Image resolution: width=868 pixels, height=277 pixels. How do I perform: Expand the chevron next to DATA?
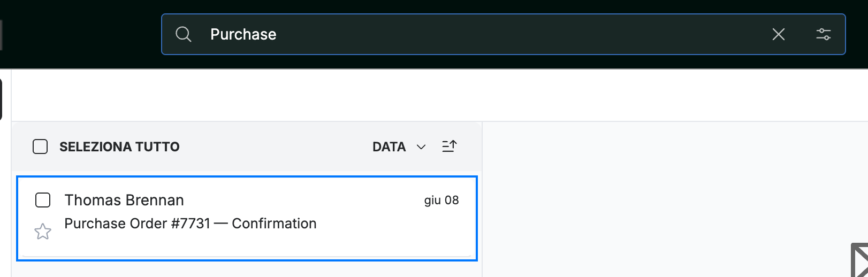[421, 147]
